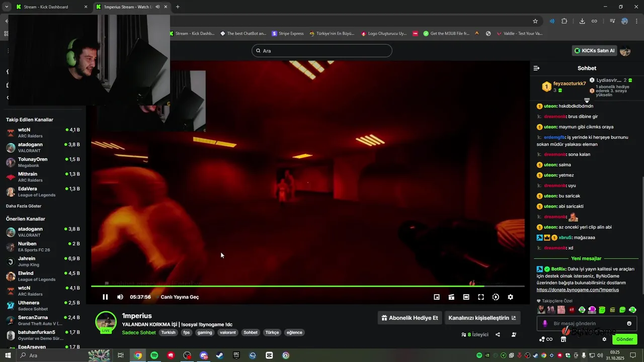This screenshot has height=362, width=644.
Task: Click KICKs Satın Al button
Action: 594,51
